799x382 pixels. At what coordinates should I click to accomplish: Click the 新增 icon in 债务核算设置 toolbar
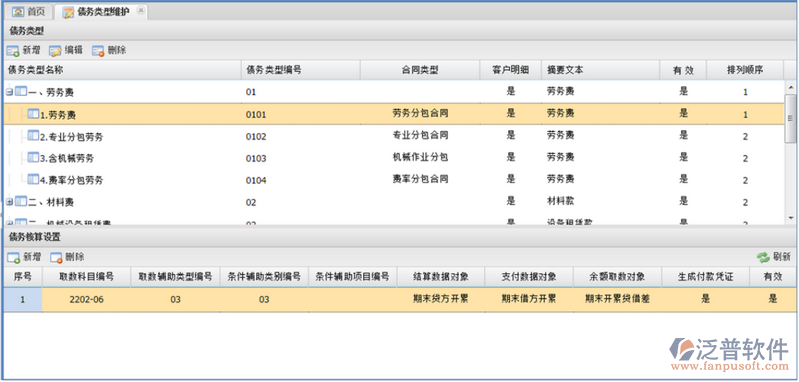[13, 258]
